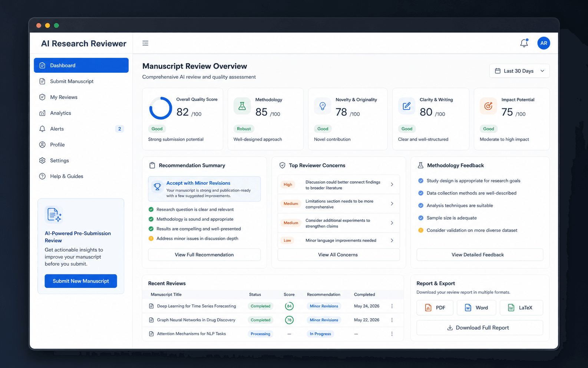Image resolution: width=588 pixels, height=368 pixels.
Task: Click the Methodology flask icon
Action: pyautogui.click(x=242, y=106)
